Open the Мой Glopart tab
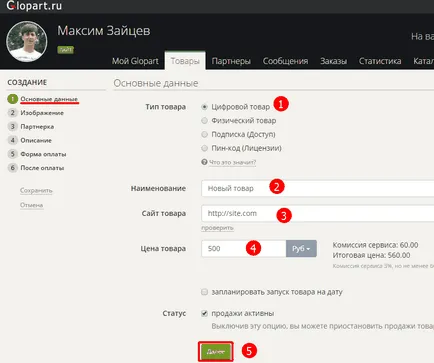The height and width of the screenshot is (363, 434). click(135, 61)
